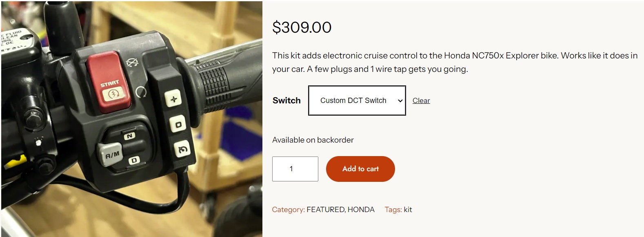
Task: Click the resume arrow button on cruise switch
Action: [183, 150]
